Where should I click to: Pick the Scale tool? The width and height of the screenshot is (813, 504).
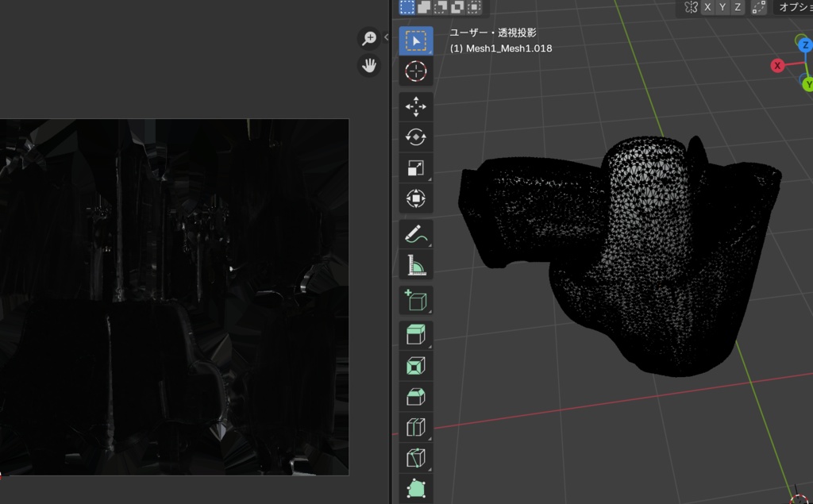tap(415, 168)
